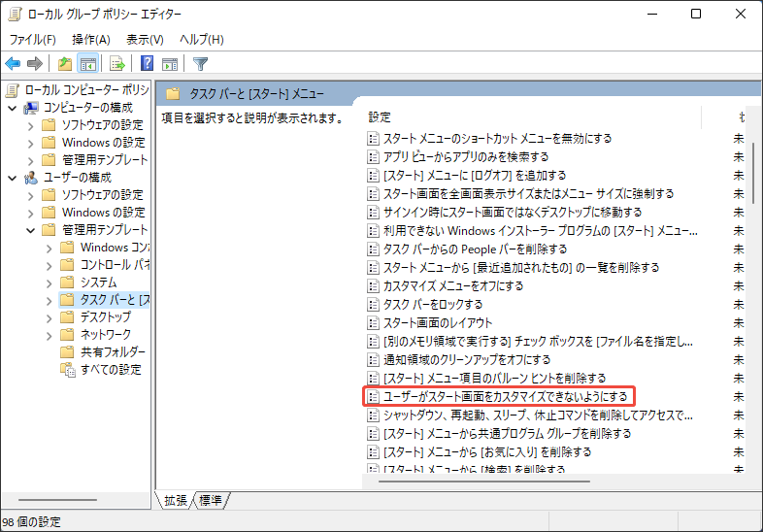Select タスク バーと [スタート] メニュー tree item
This screenshot has width=763, height=532.
115,300
